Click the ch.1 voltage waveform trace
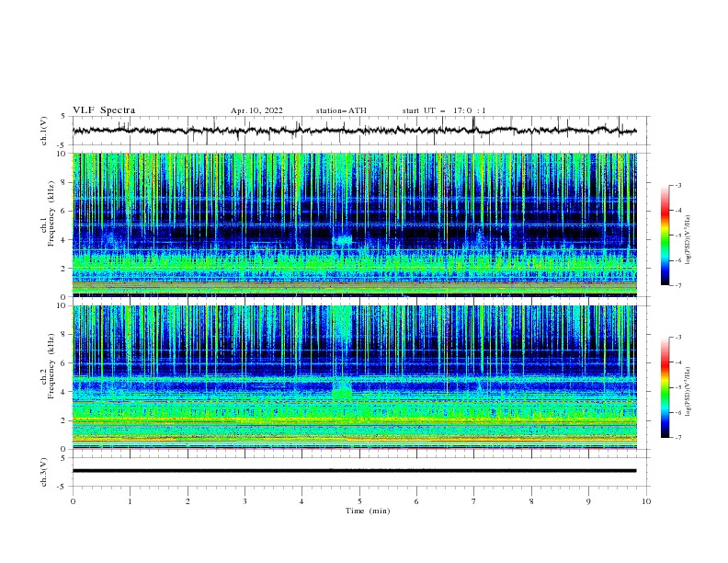The width and height of the screenshot is (728, 563). tap(355, 131)
